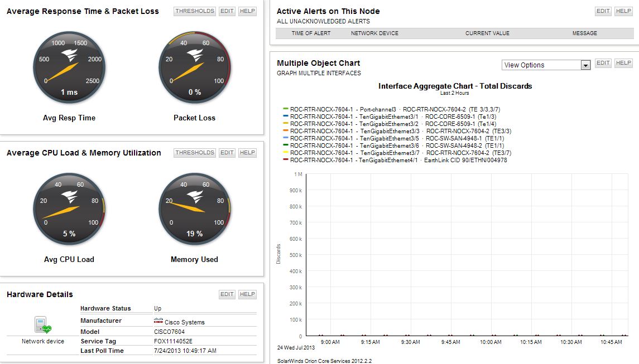
Task: Click the Interface Aggregate Chart - Total Discards title
Action: (455, 86)
